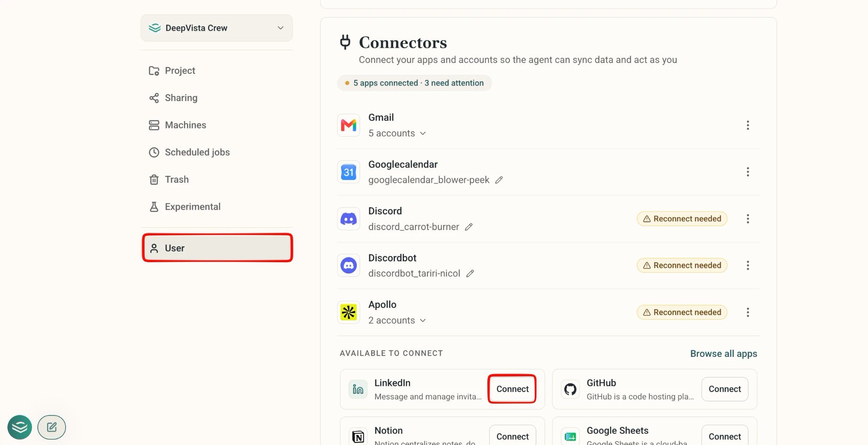Click the Notion logo icon
This screenshot has height=445, width=868.
(358, 436)
